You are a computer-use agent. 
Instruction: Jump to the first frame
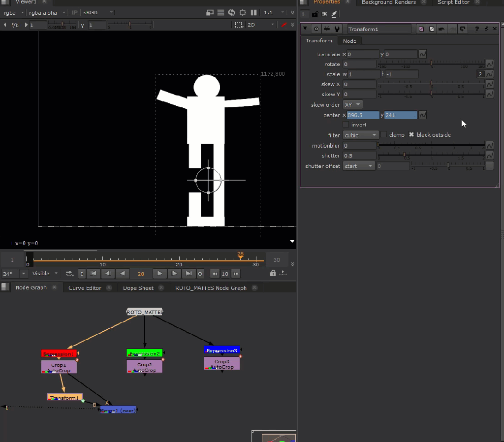click(93, 274)
